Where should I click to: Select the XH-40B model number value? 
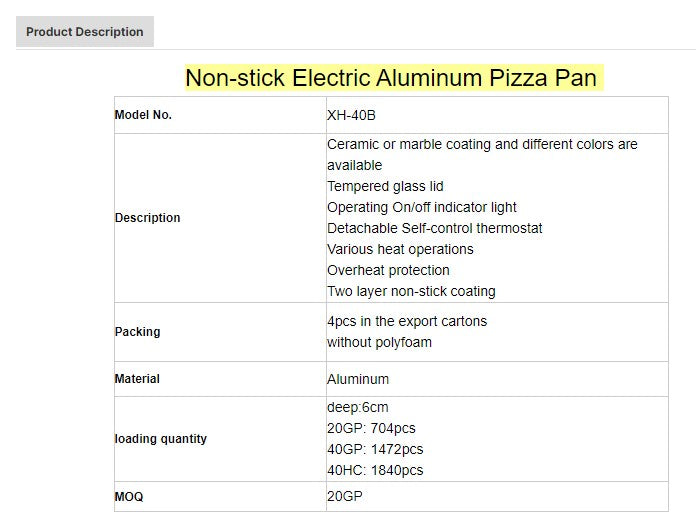coord(351,115)
